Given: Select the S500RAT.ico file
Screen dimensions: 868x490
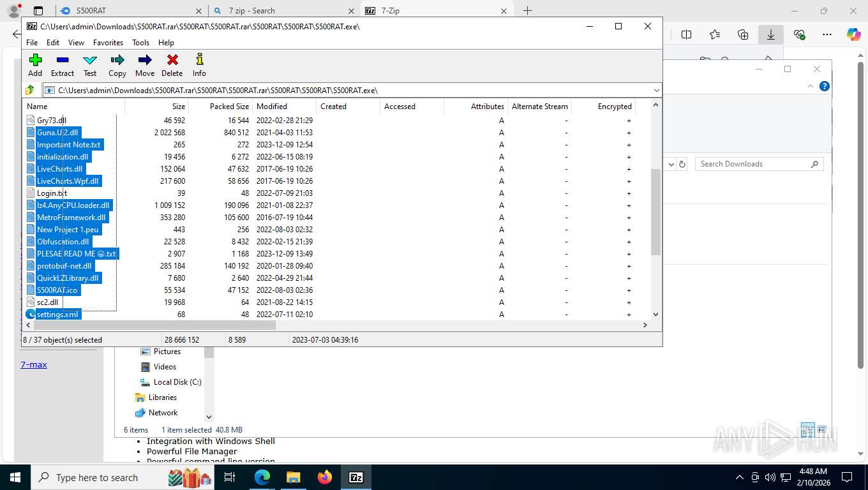Looking at the screenshot, I should click(57, 290).
